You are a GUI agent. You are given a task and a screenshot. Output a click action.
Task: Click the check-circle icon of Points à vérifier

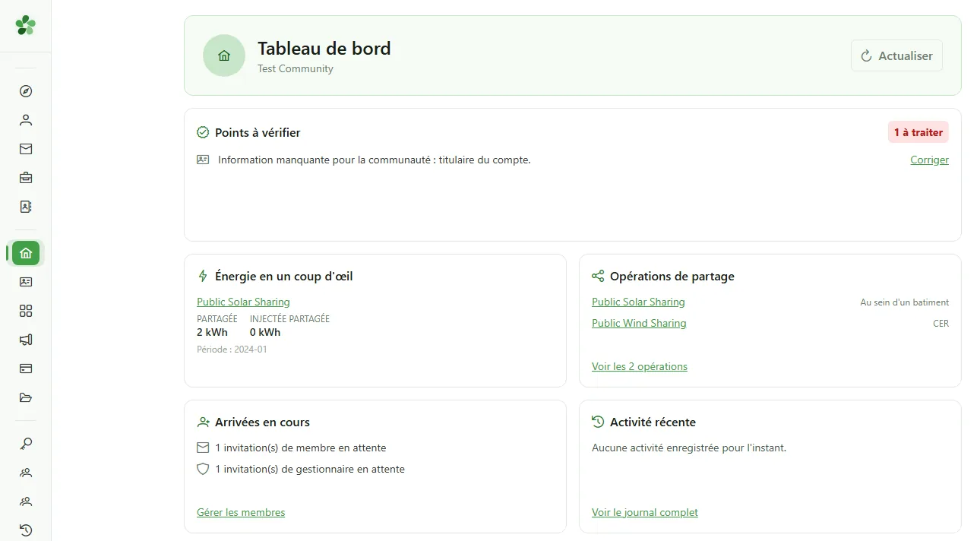click(x=203, y=132)
